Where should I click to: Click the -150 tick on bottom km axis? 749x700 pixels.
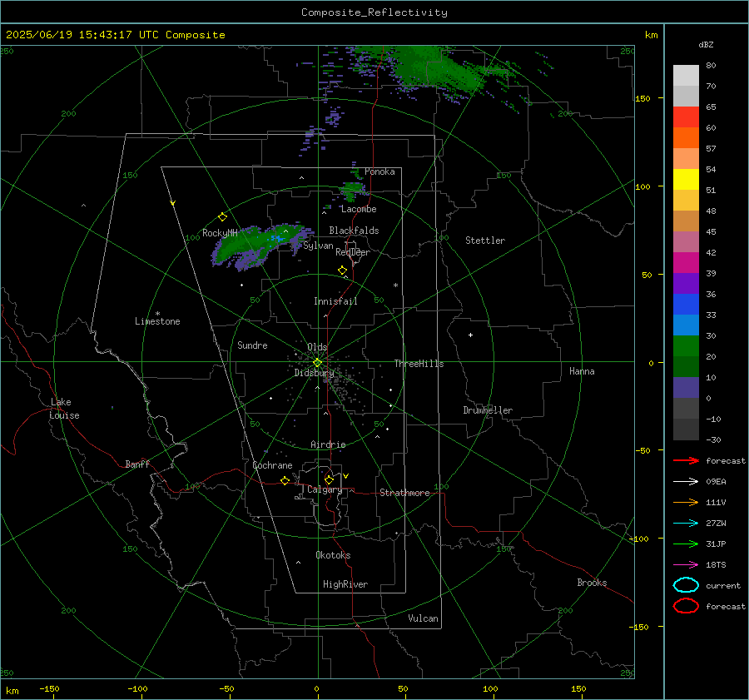(49, 688)
